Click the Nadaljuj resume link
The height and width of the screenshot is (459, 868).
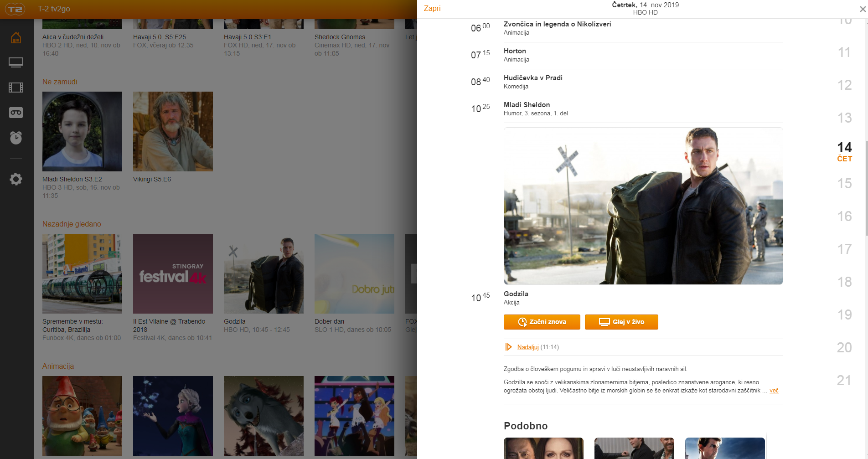tap(528, 347)
